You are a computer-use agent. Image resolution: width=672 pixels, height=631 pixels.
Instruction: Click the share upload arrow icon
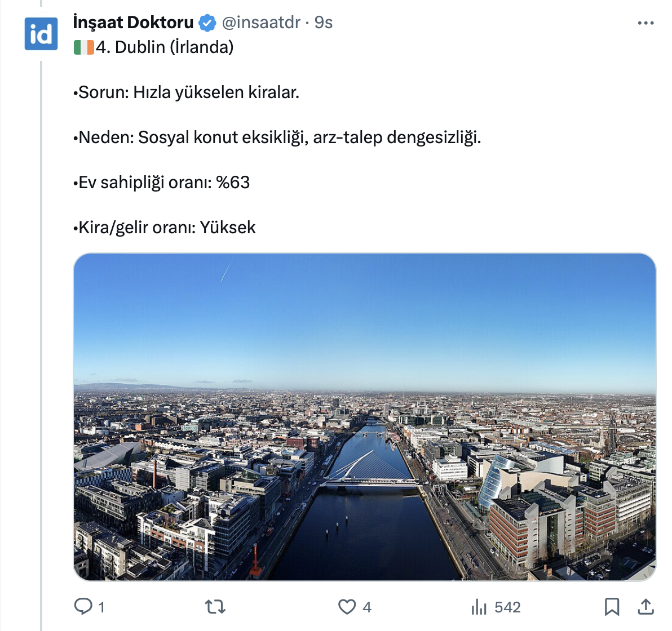click(x=646, y=607)
